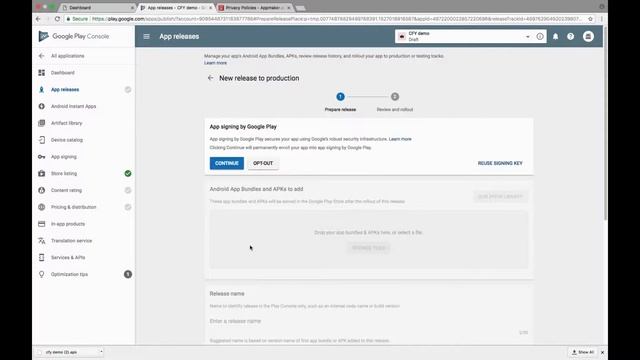
Task: Click Optimization tips notification badge
Action: tap(128, 274)
